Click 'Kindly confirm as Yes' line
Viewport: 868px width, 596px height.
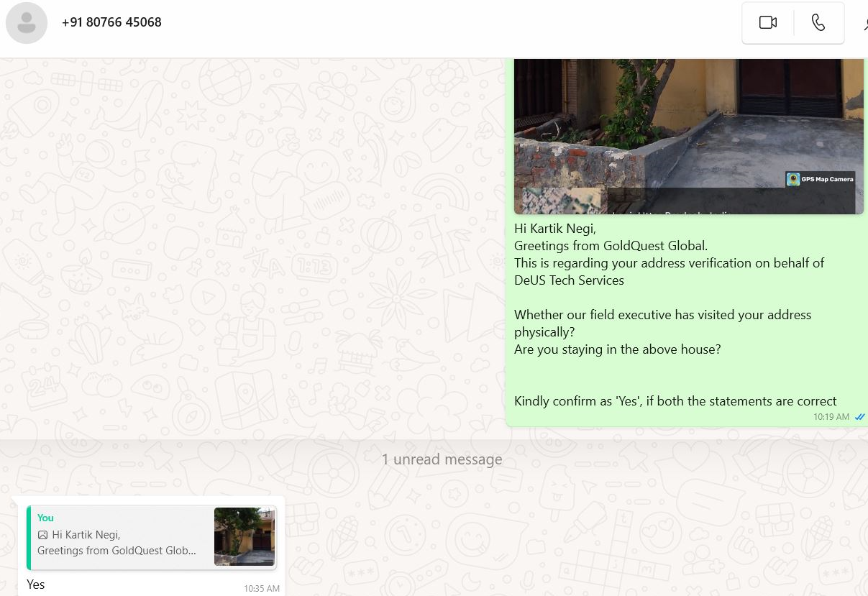[675, 401]
